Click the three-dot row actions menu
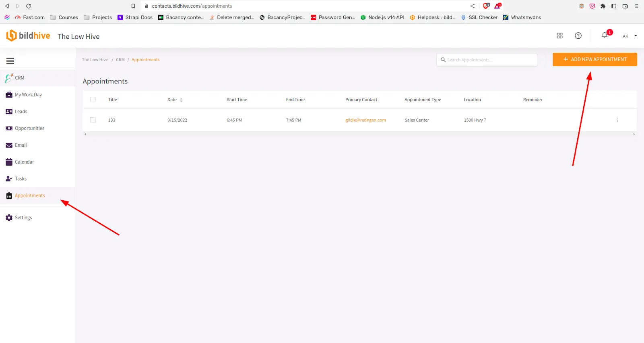 click(617, 120)
